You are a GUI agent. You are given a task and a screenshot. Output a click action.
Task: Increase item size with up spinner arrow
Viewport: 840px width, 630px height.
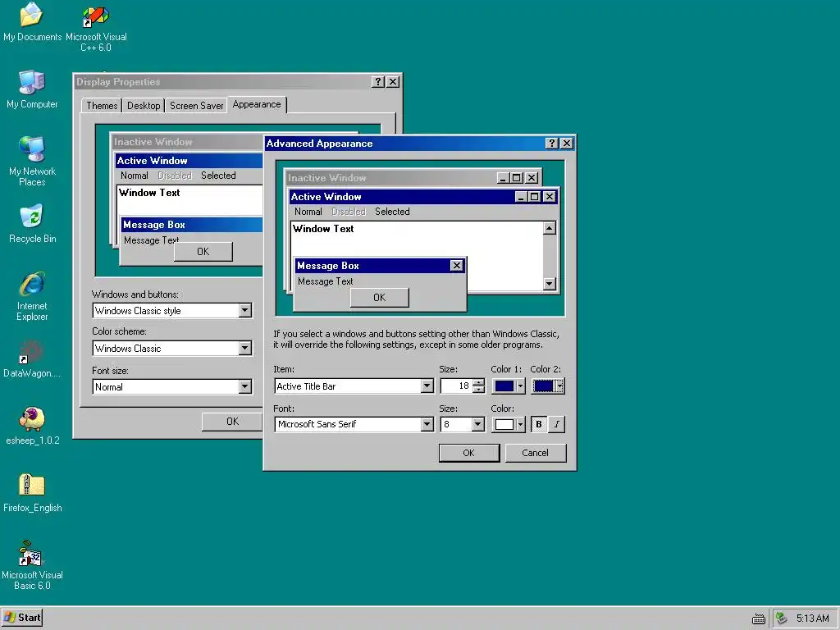[x=478, y=382]
